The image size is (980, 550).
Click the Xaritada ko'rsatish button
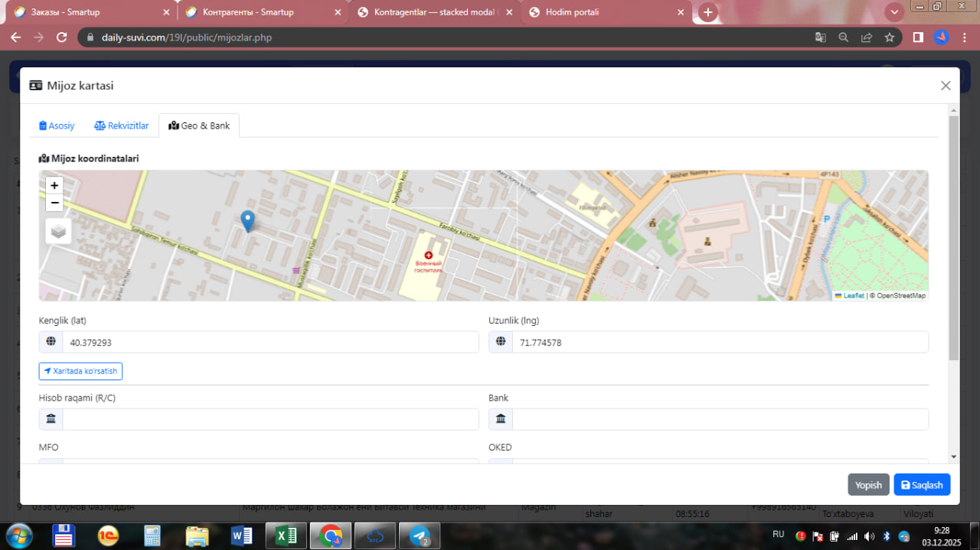[x=80, y=371]
